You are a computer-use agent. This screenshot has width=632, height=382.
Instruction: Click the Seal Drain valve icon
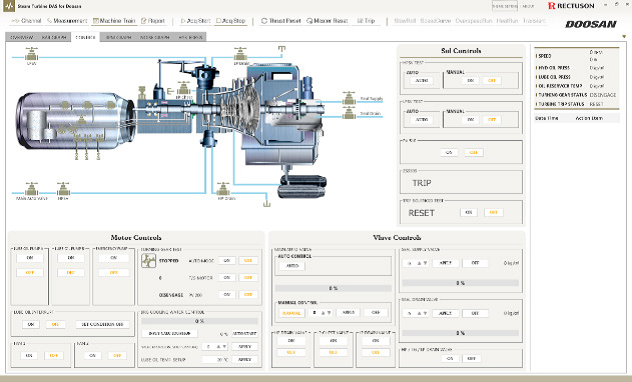pos(349,113)
